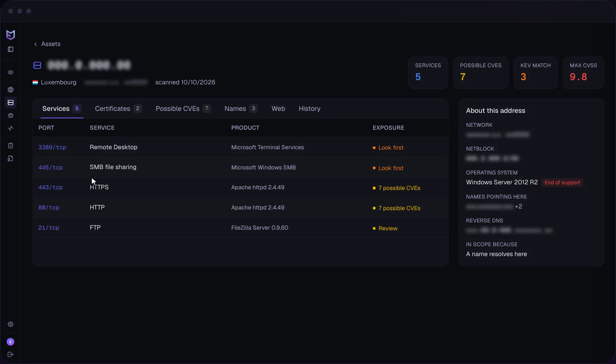
Task: Click the KEV Match summary card
Action: click(x=536, y=73)
